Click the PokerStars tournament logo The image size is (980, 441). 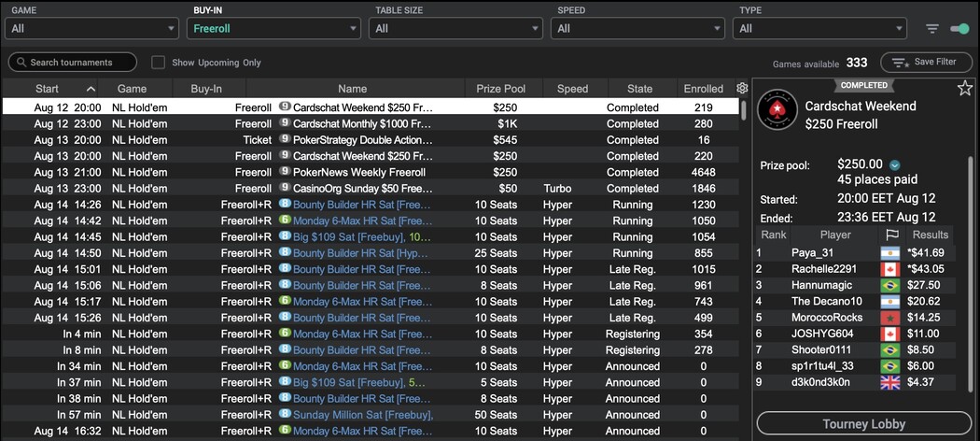(777, 108)
